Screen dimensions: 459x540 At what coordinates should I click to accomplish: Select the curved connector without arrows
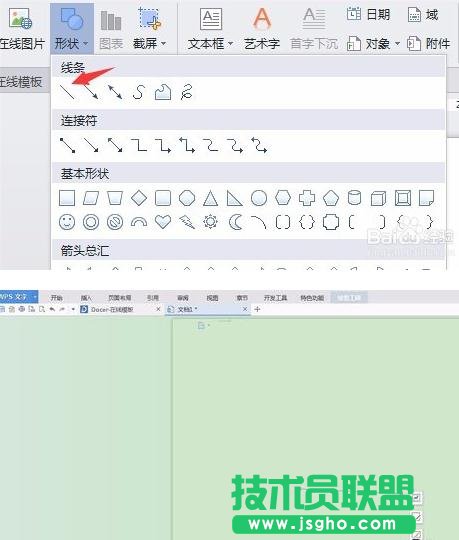211,145
